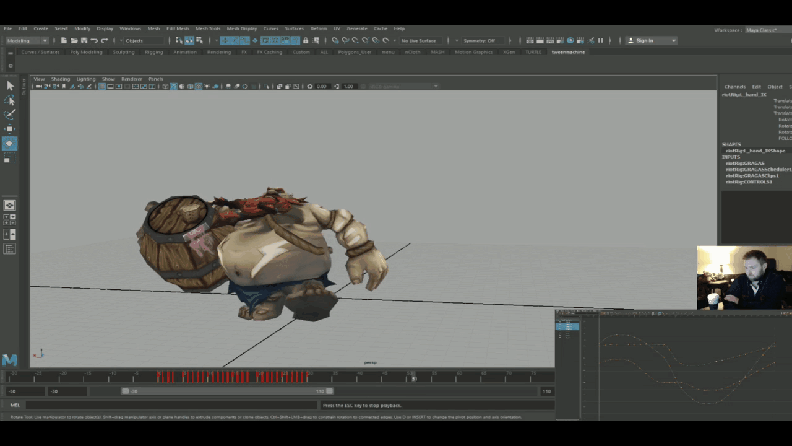
Task: Switch to the Rigging shelf tab
Action: tap(154, 52)
